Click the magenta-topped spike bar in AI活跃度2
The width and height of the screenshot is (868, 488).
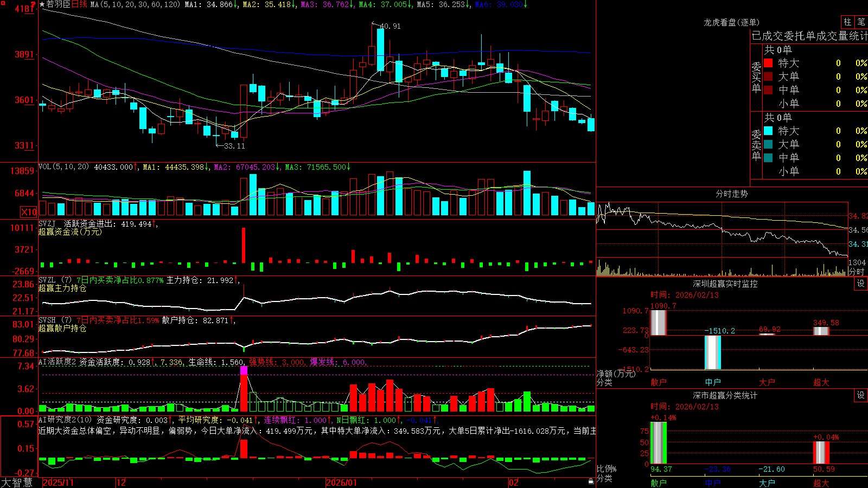point(244,389)
